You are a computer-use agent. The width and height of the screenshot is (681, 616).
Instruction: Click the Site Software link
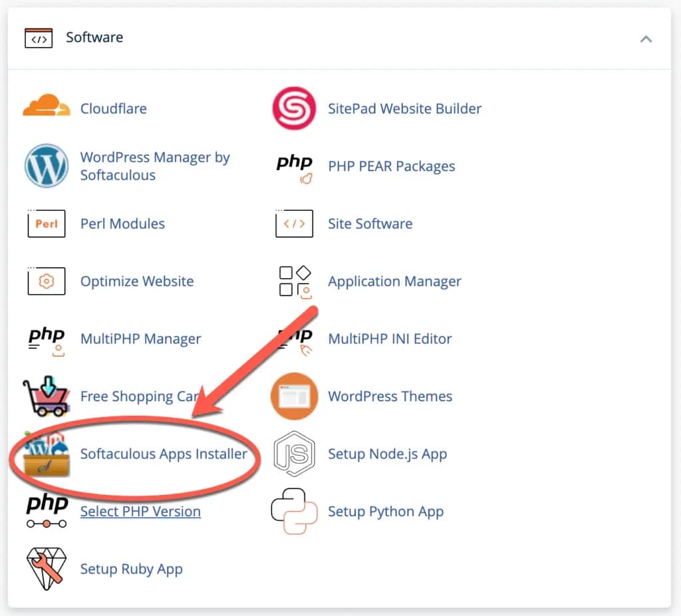(370, 224)
